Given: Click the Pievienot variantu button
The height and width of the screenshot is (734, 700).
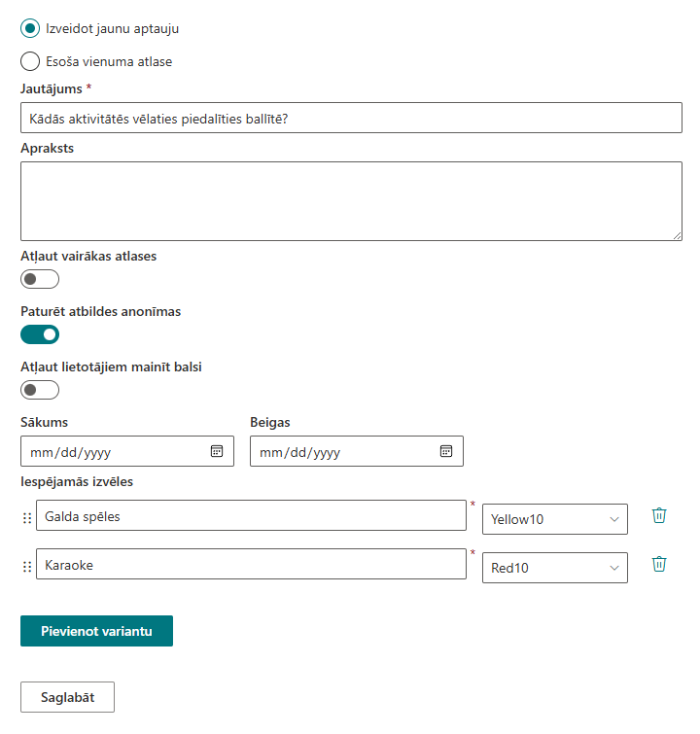Looking at the screenshot, I should point(96,631).
